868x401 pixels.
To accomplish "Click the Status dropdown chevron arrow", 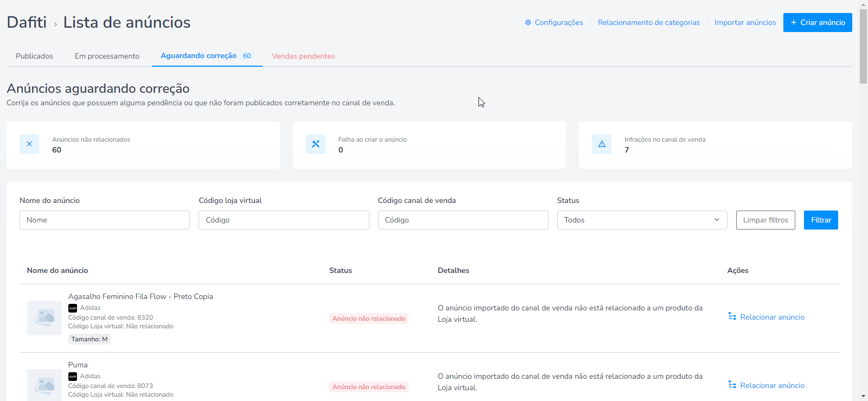I will 717,220.
